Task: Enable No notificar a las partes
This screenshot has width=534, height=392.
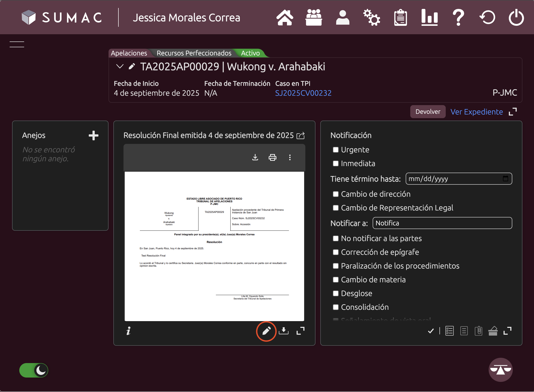Action: (335, 238)
